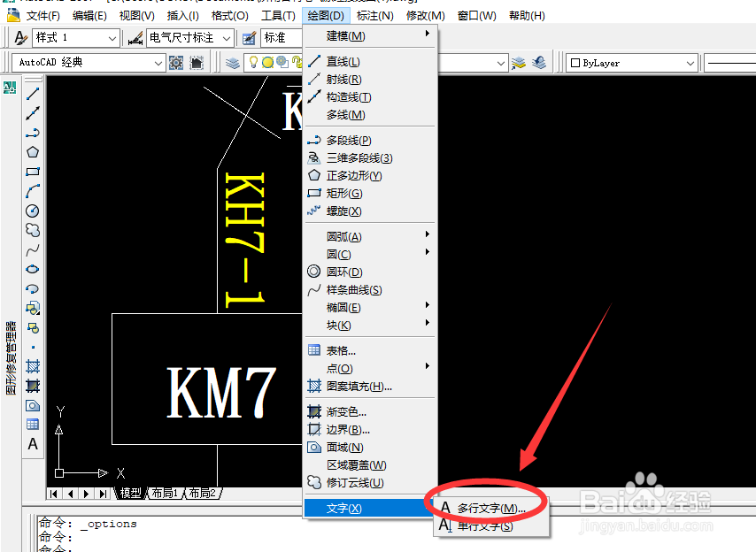Screen dimensions: 756x552
Task: Select the Polygon tool in left toolbar
Action: pyautogui.click(x=33, y=152)
